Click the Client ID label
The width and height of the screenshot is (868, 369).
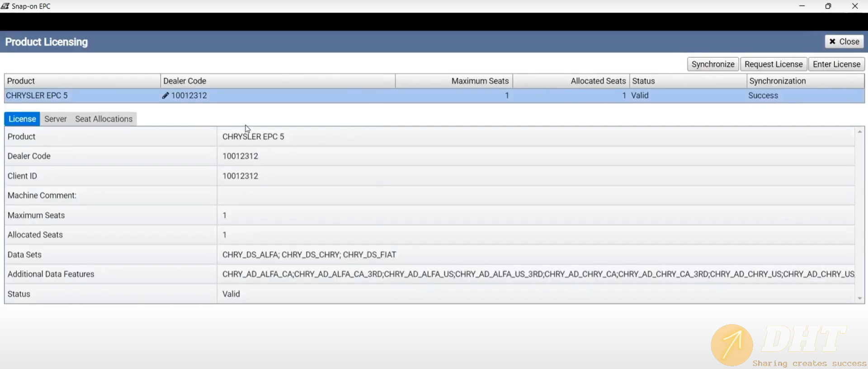point(22,176)
